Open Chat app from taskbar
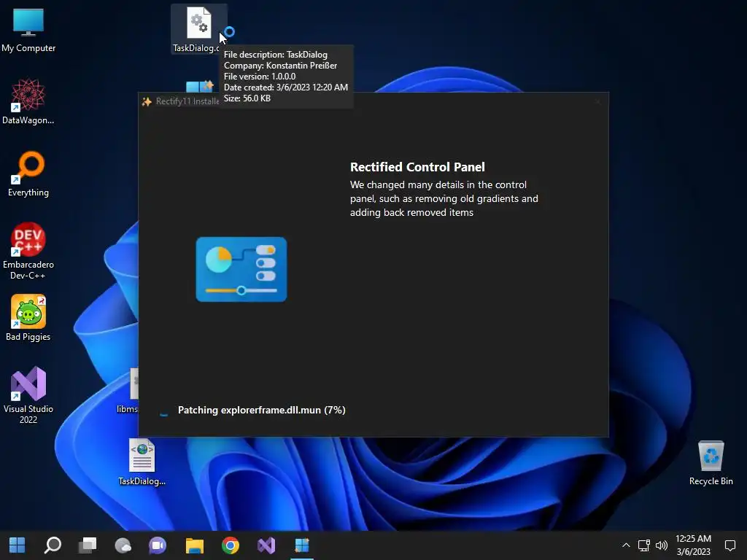Screen dimensions: 747x560 [158, 545]
